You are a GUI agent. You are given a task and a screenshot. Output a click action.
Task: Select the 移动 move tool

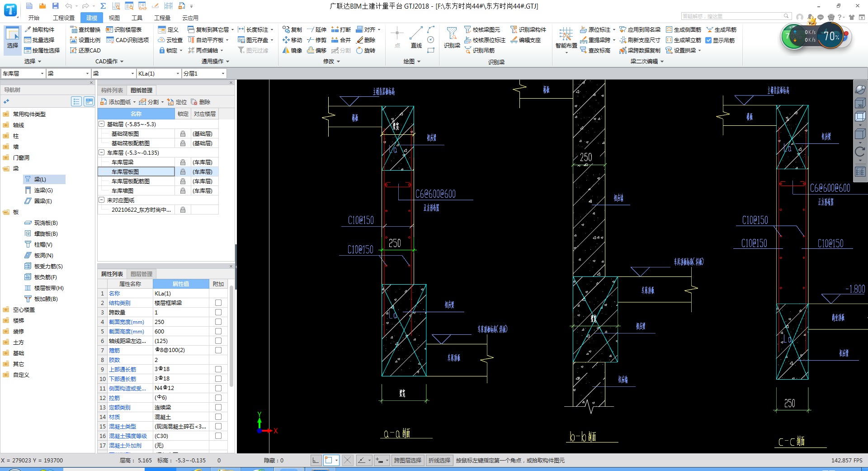pos(292,40)
